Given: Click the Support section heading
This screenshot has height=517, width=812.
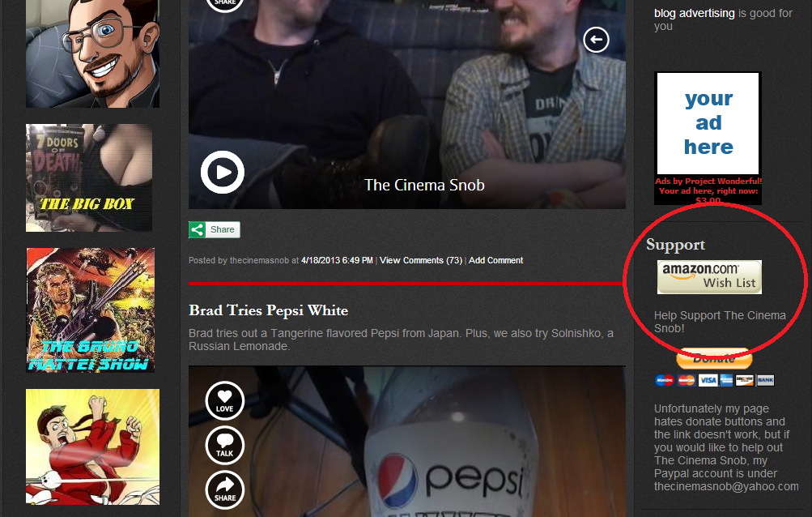Looking at the screenshot, I should pos(675,245).
